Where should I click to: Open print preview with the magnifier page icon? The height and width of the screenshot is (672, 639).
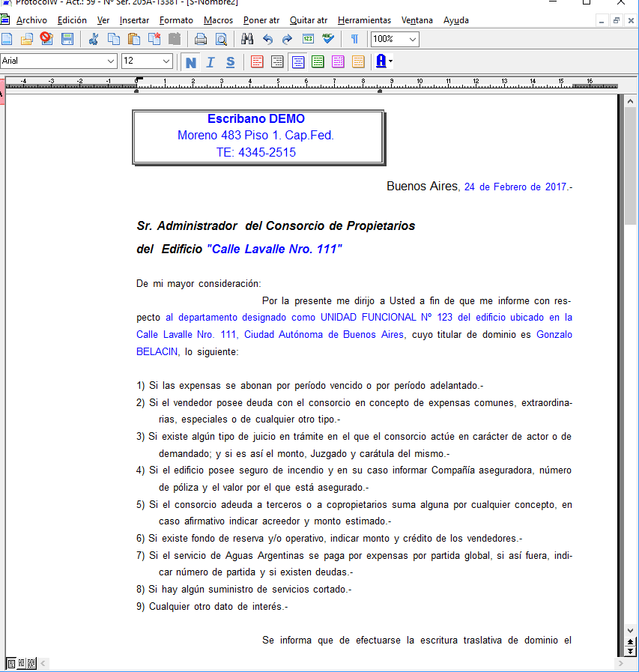coord(221,40)
